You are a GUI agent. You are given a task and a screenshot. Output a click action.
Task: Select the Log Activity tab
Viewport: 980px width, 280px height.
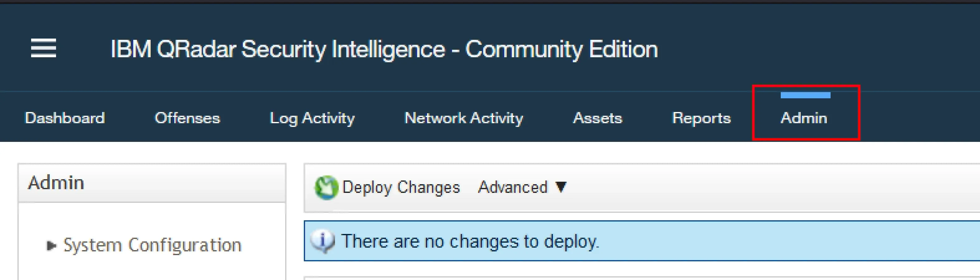point(312,118)
